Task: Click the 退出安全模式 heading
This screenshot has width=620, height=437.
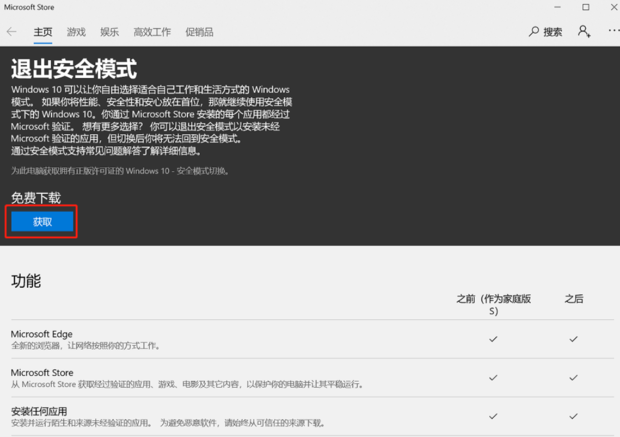Action: (74, 69)
